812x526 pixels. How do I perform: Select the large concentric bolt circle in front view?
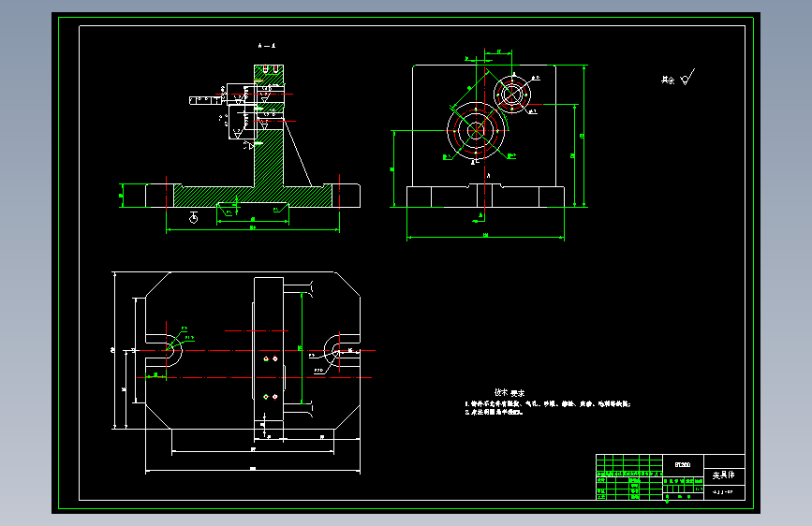[x=476, y=130]
